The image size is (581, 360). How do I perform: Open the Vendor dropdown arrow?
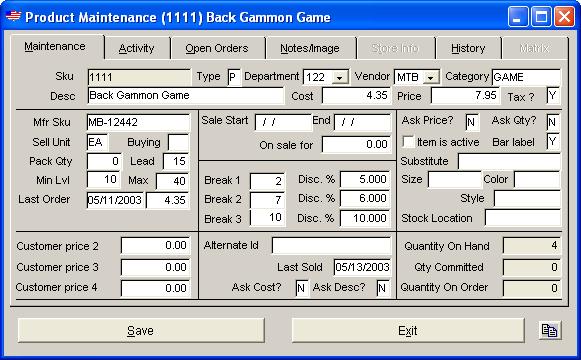(x=431, y=77)
